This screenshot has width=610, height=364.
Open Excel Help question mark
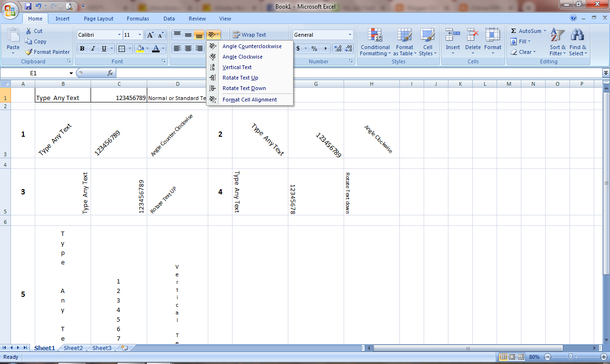(573, 18)
